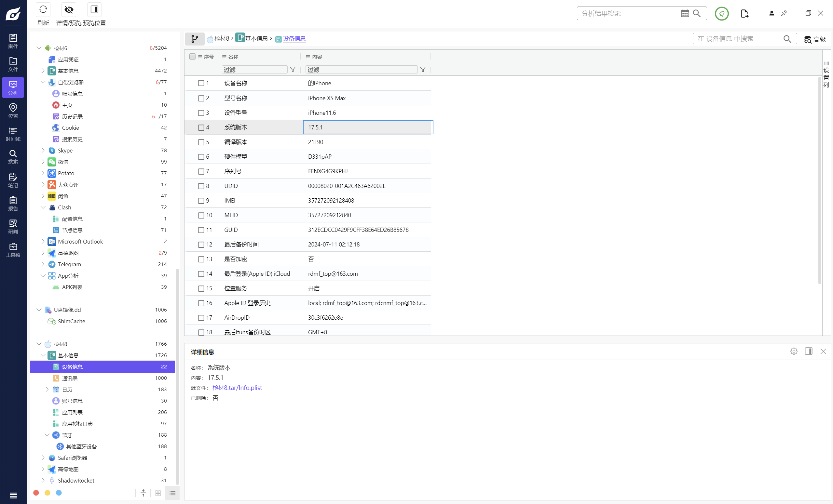Open 账号信息 in 检材8 sidebar

73,401
